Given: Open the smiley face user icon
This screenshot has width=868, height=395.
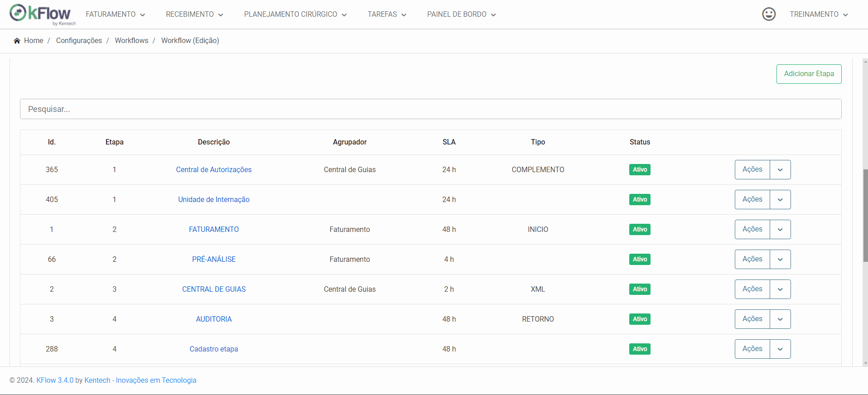Looking at the screenshot, I should point(769,14).
